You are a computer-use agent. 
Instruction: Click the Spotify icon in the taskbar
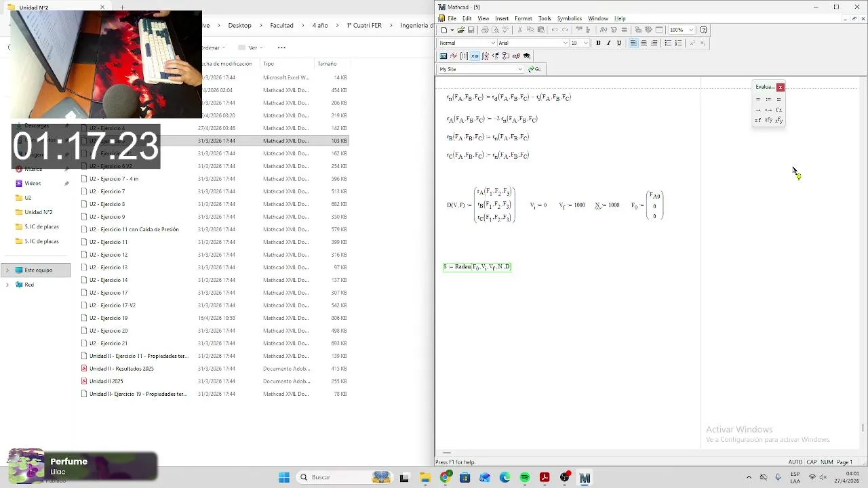[x=525, y=478]
